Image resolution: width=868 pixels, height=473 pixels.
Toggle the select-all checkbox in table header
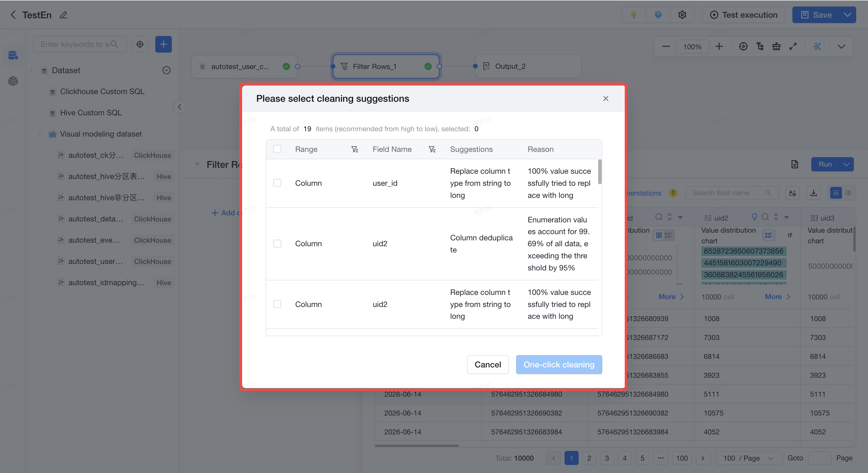click(277, 149)
